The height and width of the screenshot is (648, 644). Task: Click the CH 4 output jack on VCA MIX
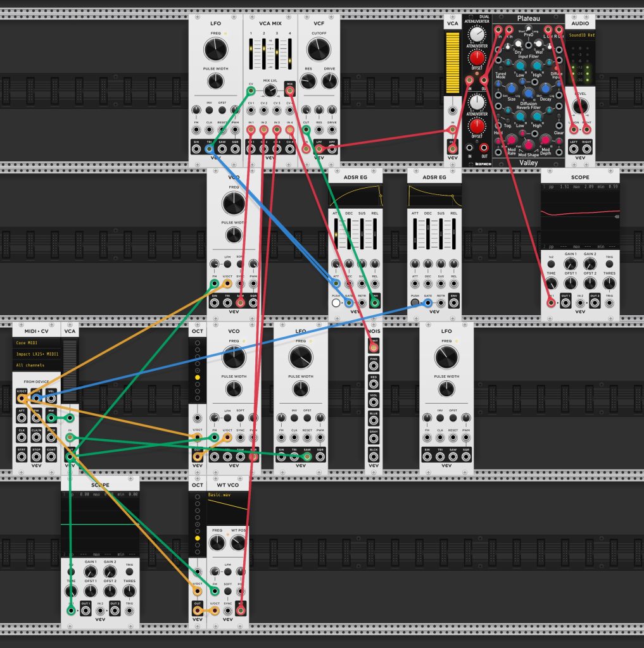pos(289,149)
